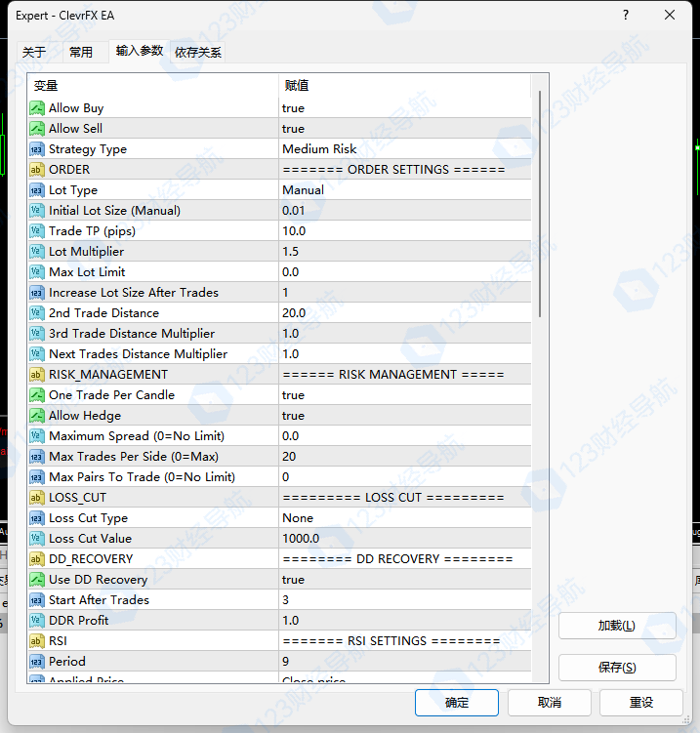Edit the DDR Profit value 1.0

[405, 621]
